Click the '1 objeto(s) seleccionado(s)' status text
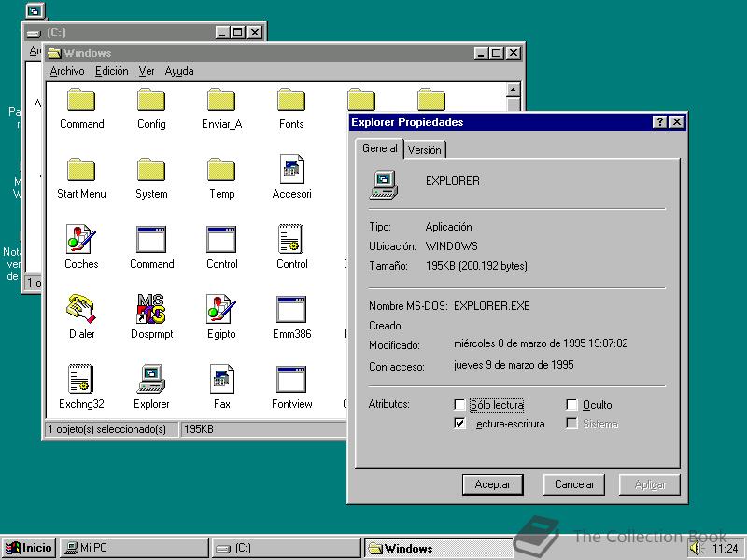 pos(106,429)
